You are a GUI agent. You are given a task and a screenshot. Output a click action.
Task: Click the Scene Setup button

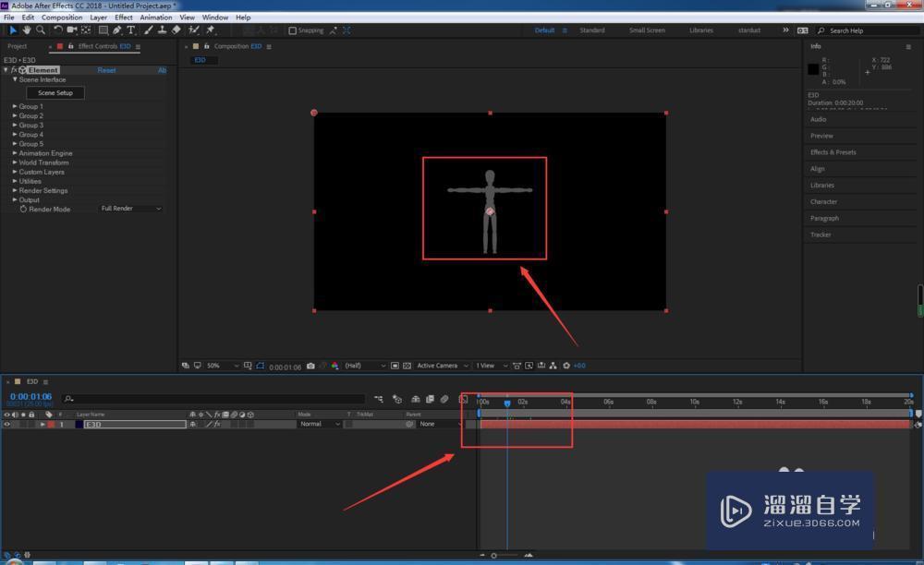55,92
